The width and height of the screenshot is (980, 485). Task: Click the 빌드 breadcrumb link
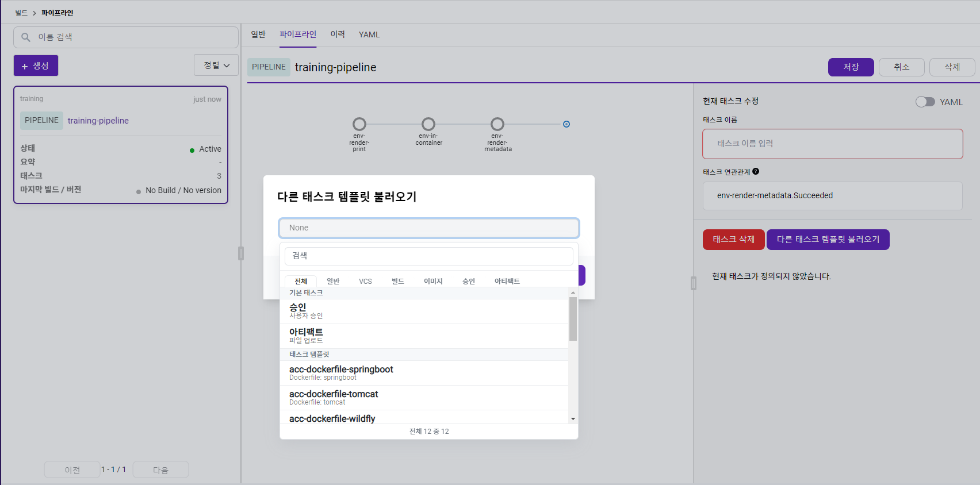coord(21,13)
